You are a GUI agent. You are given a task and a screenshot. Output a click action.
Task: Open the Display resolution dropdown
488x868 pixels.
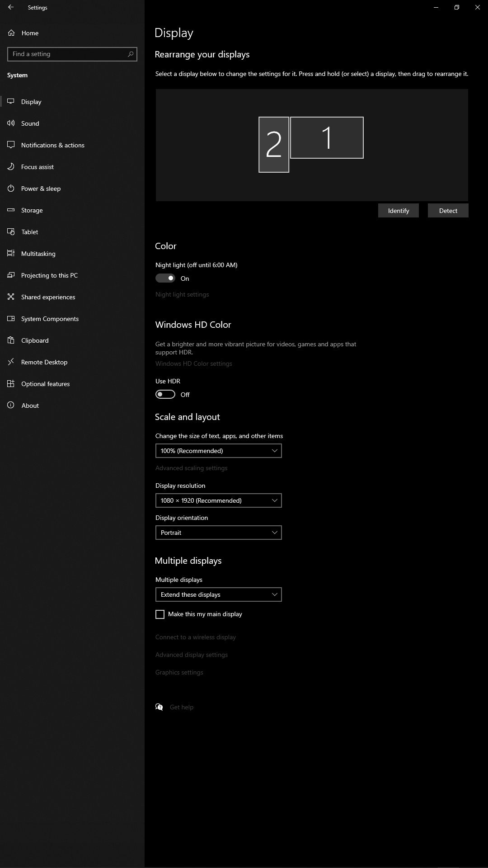(x=219, y=500)
